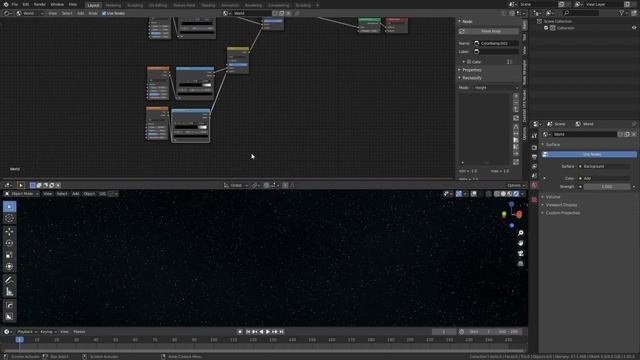
Task: Open the View Layer properties tab icon
Action: point(534,166)
